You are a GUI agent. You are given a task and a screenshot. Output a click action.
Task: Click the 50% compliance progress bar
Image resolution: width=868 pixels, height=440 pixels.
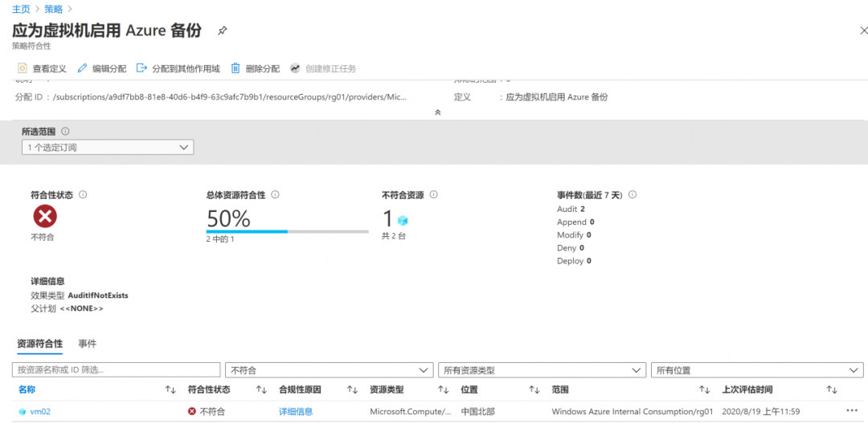pos(287,231)
